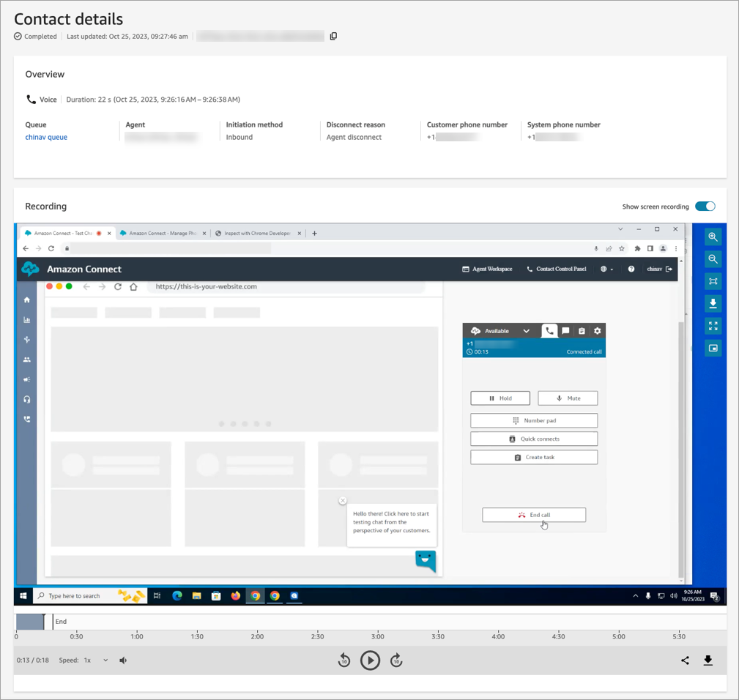Switch to Amazon Connect Manage Phone tab
This screenshot has height=700, width=739.
pyautogui.click(x=158, y=234)
